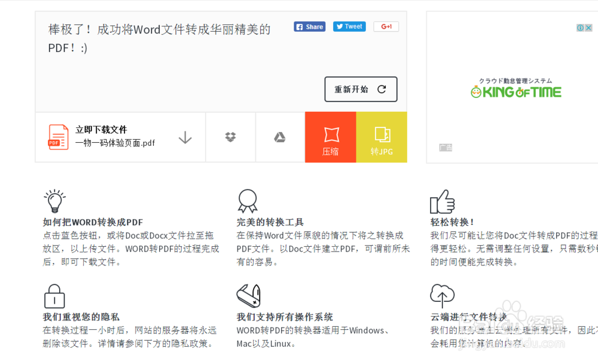The height and width of the screenshot is (364, 598).
Task: Click the padlock icon above 我们重视您的隐私
Action: 54,295
